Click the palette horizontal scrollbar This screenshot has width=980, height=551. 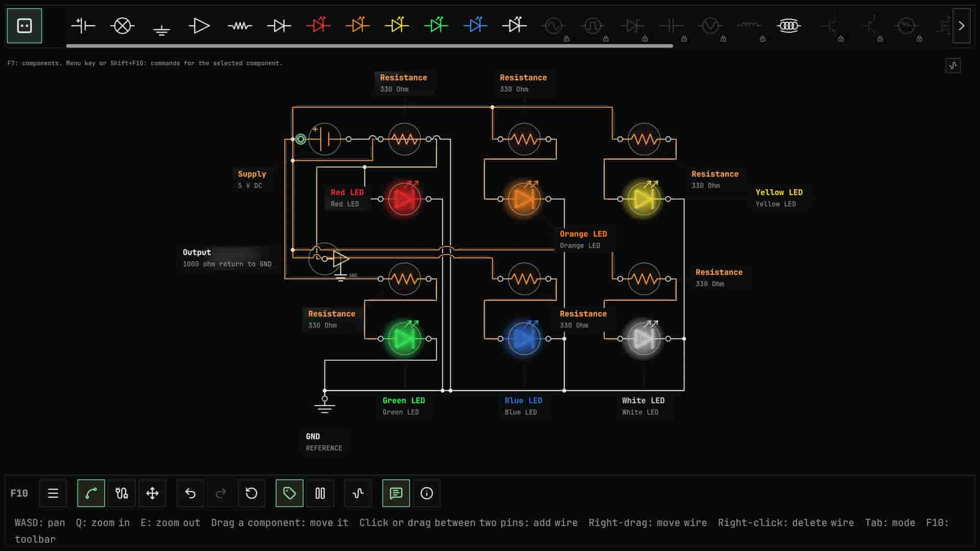(370, 46)
